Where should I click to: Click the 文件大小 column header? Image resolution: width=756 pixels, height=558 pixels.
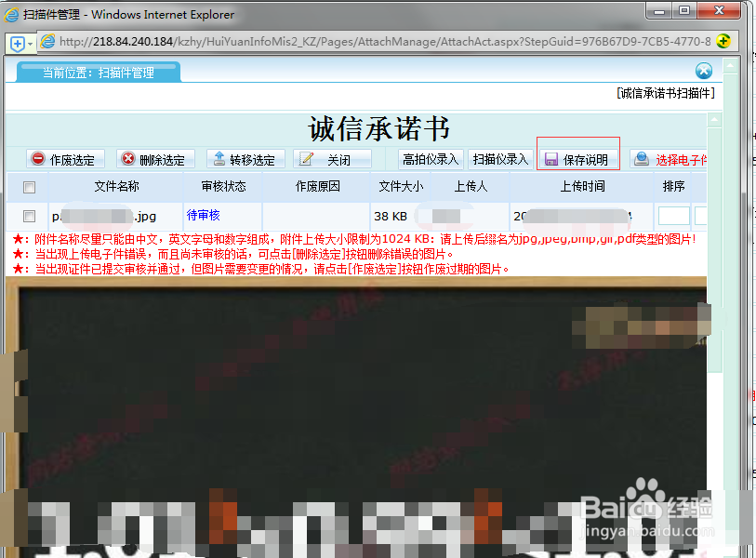click(x=400, y=186)
